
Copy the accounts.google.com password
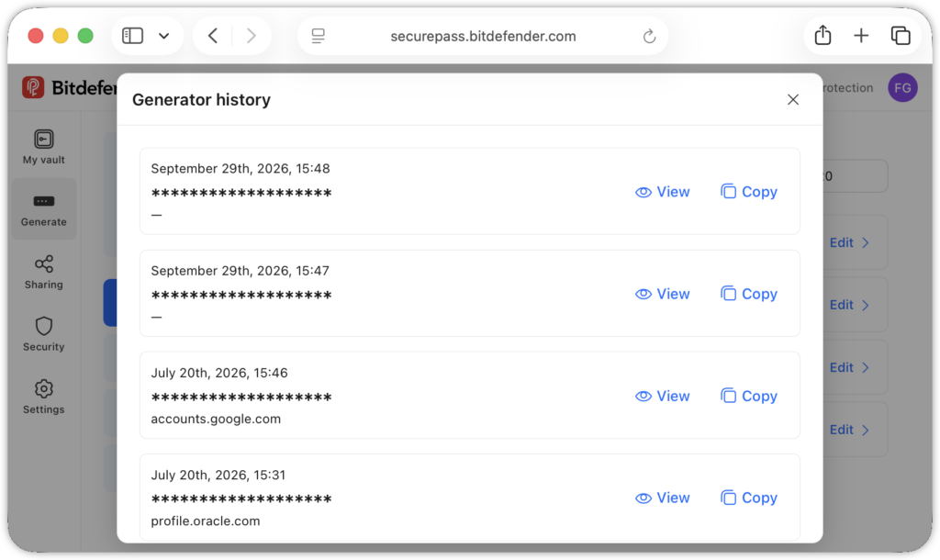coord(749,396)
